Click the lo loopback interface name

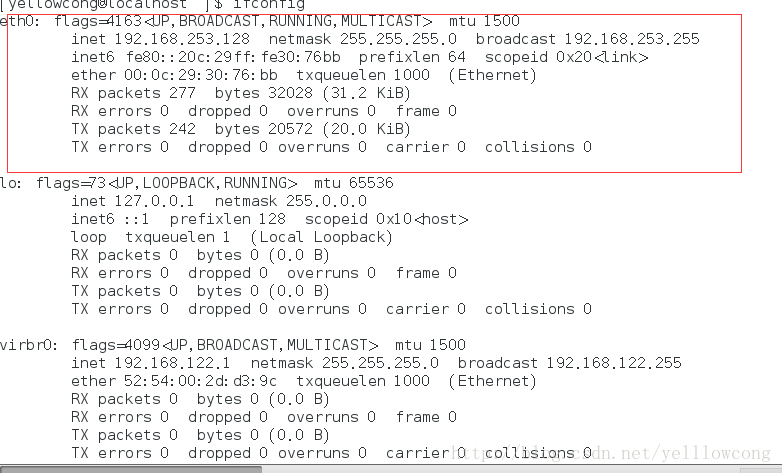[9, 183]
